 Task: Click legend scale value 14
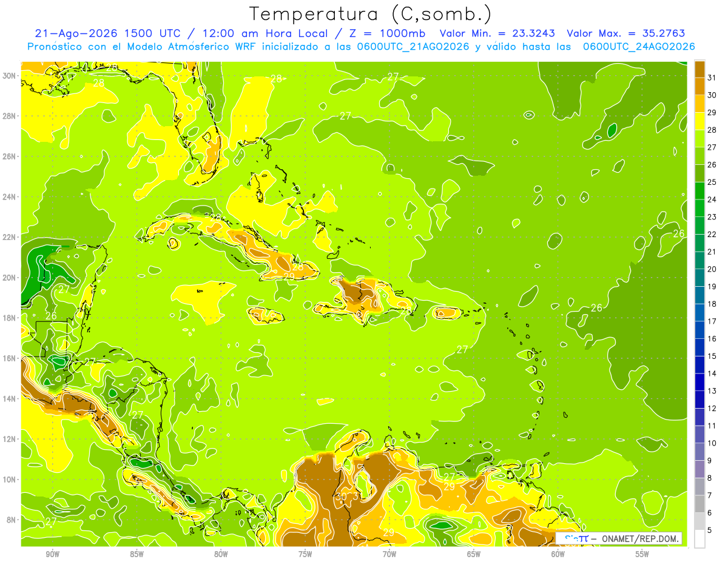pyautogui.click(x=712, y=373)
